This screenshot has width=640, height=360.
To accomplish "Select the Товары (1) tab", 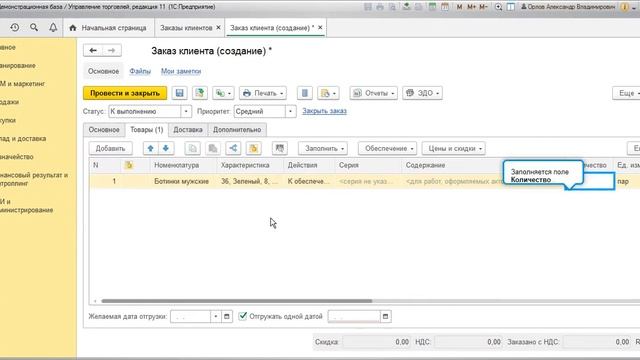I will (147, 129).
